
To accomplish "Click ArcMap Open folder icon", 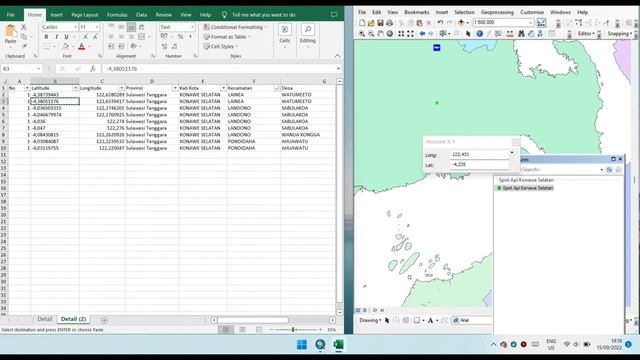I will coord(371,23).
